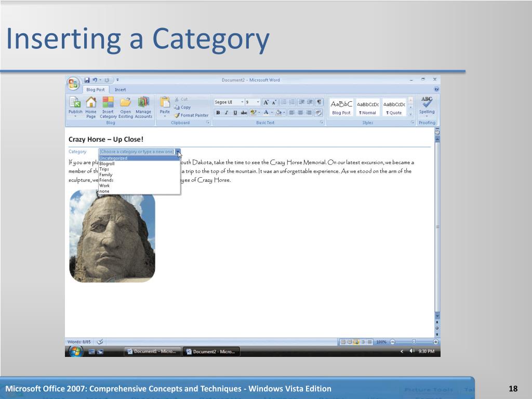Click the Crazy Horse photo
This screenshot has height=399, width=532.
click(112, 236)
